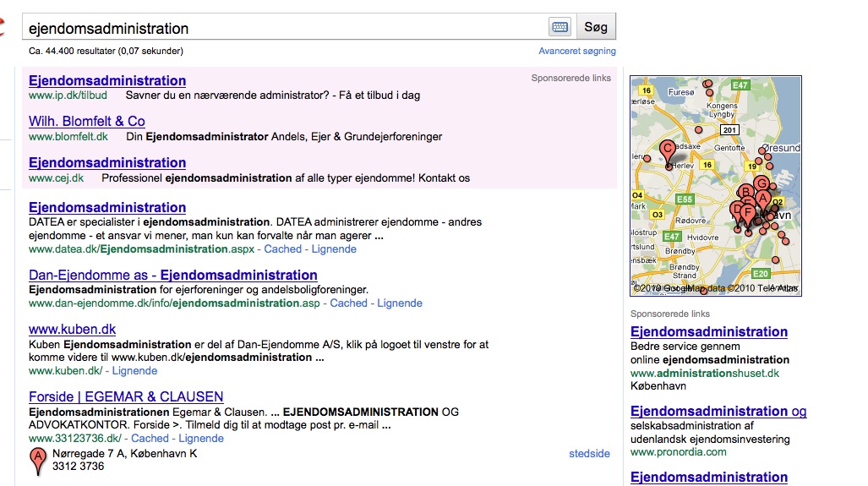This screenshot has width=868, height=486.
Task: Click the phone number 3312 3736
Action: click(x=78, y=467)
